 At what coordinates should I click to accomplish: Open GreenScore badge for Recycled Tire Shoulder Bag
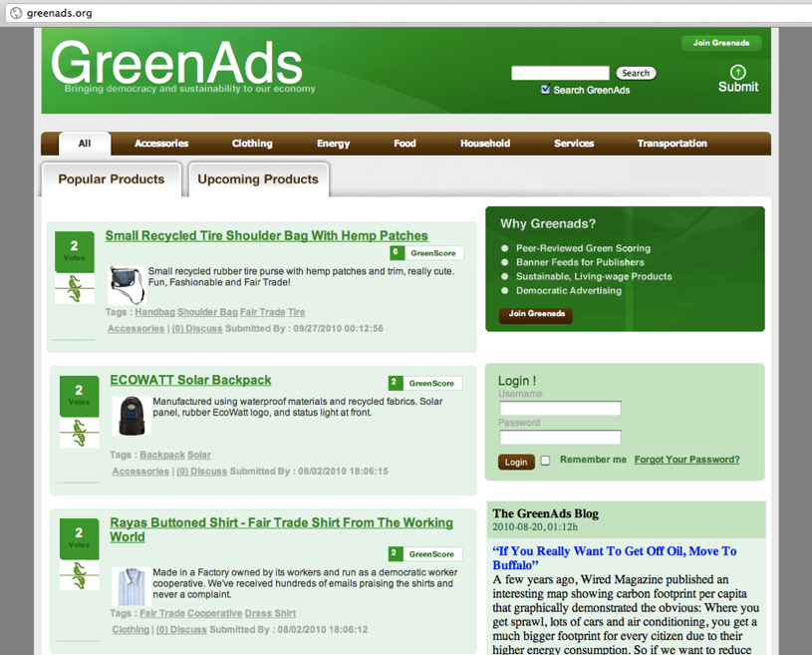tap(426, 253)
